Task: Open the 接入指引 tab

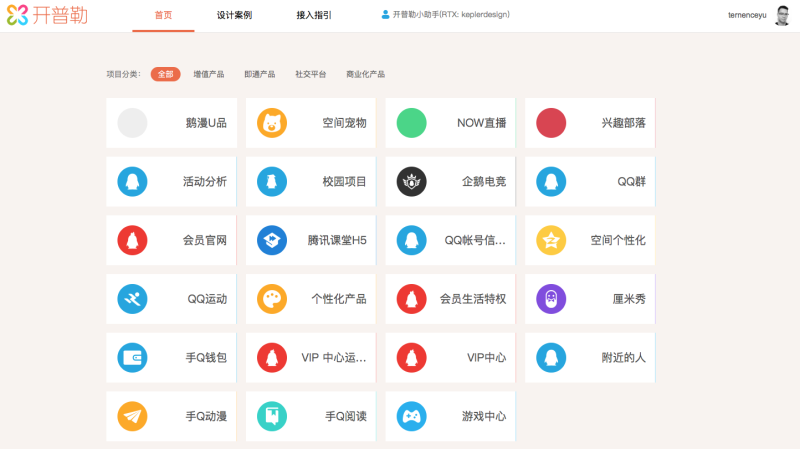Action: (314, 15)
